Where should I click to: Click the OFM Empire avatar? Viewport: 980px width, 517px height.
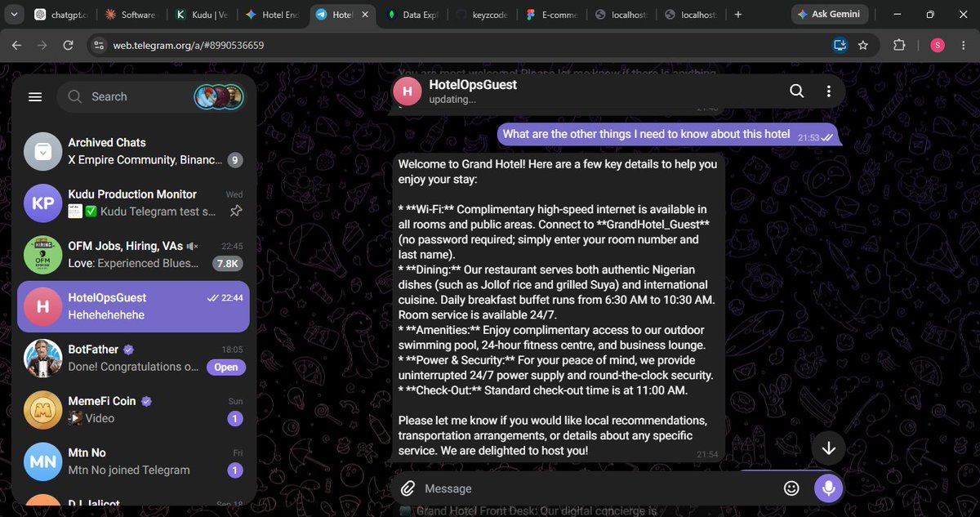[42, 255]
